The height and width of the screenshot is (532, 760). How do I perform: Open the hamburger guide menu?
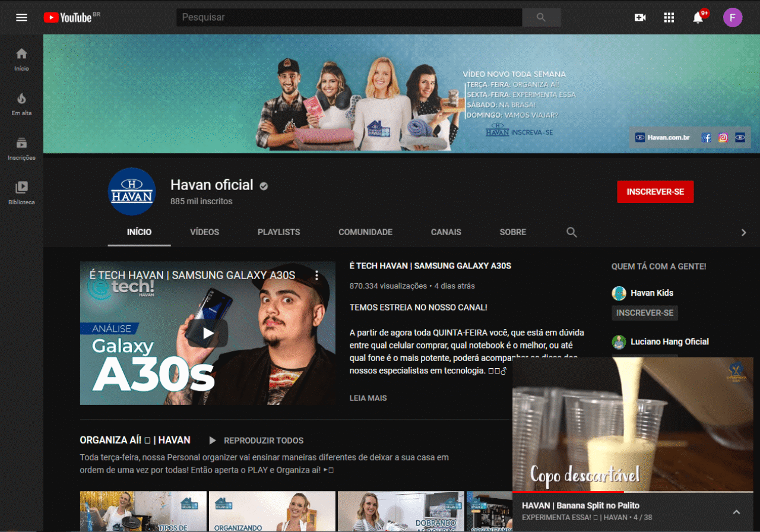(22, 17)
